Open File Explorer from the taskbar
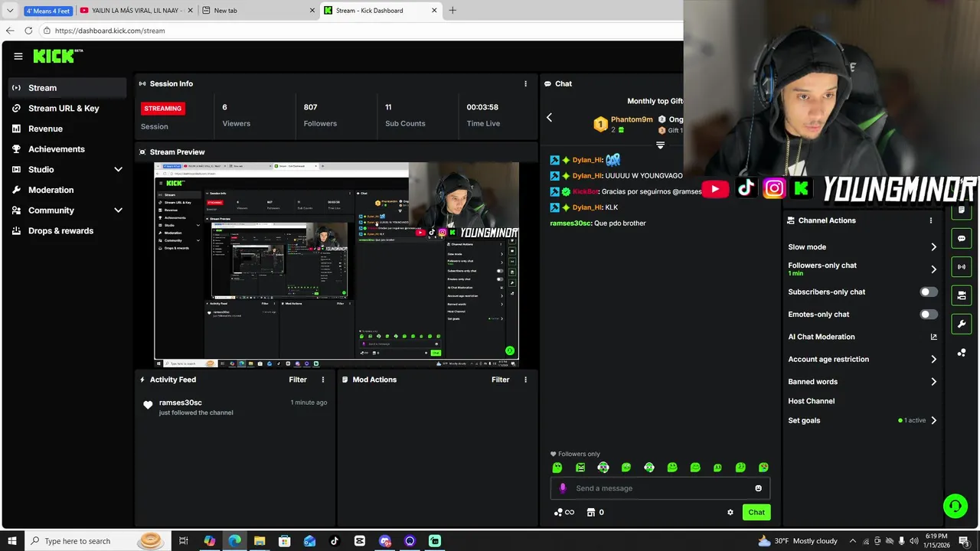The width and height of the screenshot is (980, 551). coord(260,541)
